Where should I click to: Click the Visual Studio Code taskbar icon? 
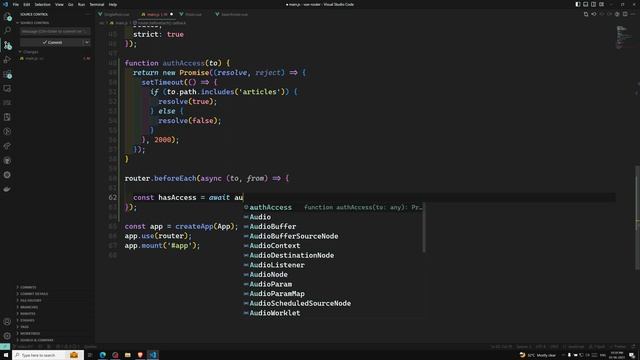(x=153, y=355)
